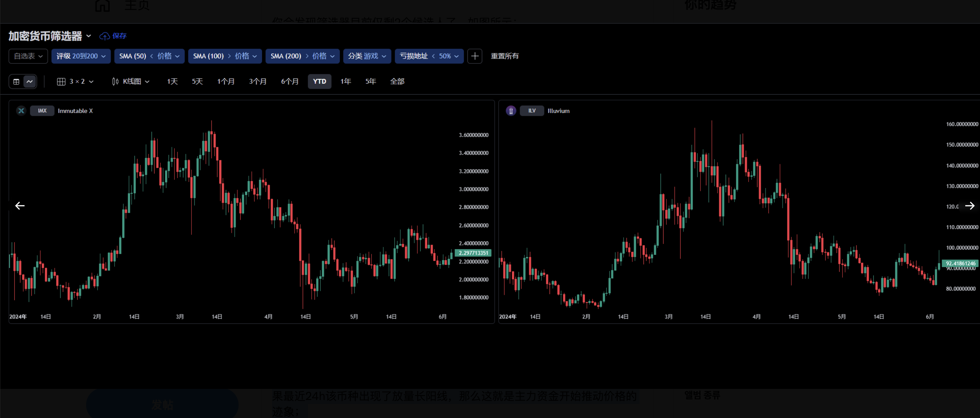The height and width of the screenshot is (418, 980).
Task: Click 3.000000000 on IMX price axis
Action: pos(473,189)
